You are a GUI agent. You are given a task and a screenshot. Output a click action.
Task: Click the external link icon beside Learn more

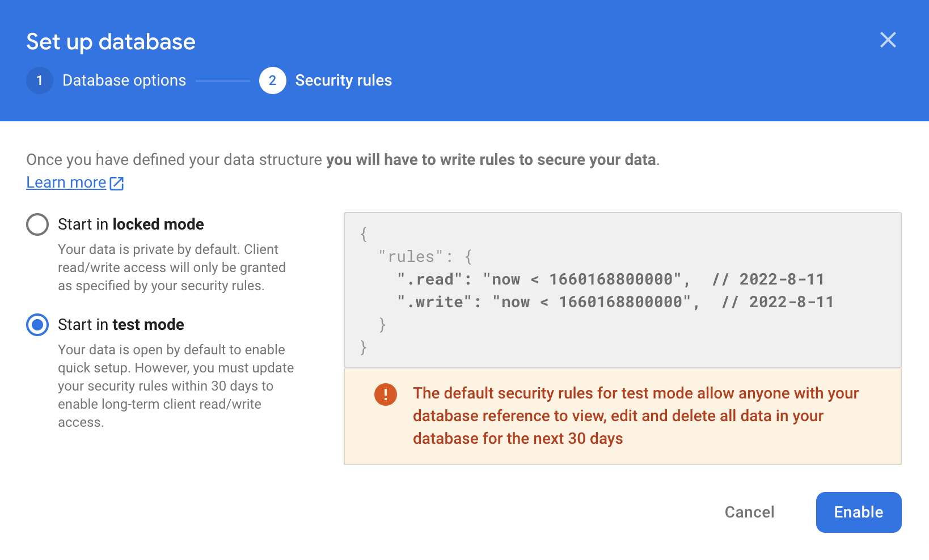pos(117,183)
